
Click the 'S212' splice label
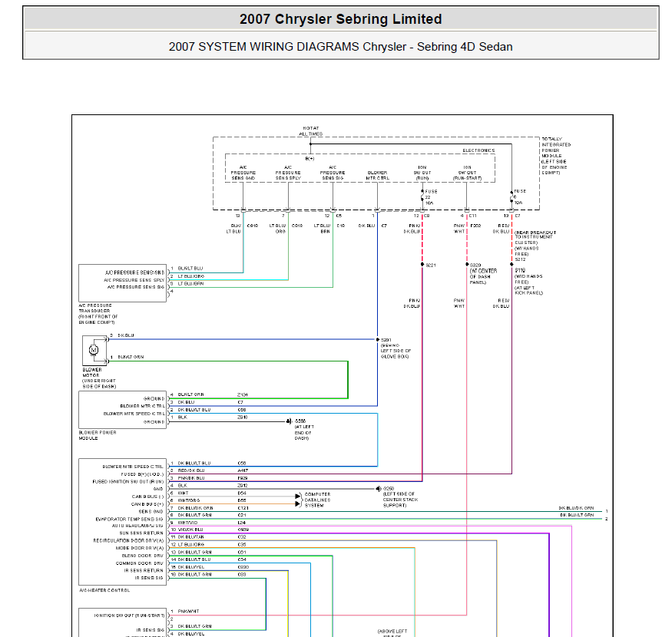click(520, 259)
